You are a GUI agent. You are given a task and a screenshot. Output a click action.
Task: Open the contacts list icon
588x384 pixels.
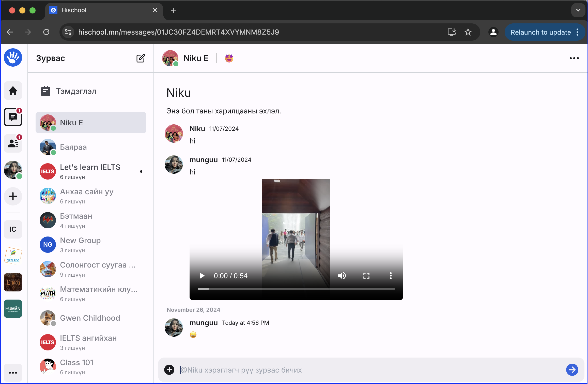13,143
